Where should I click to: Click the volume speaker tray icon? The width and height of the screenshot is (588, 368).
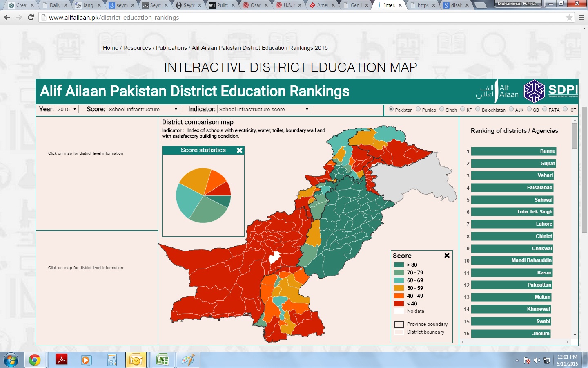click(x=537, y=361)
